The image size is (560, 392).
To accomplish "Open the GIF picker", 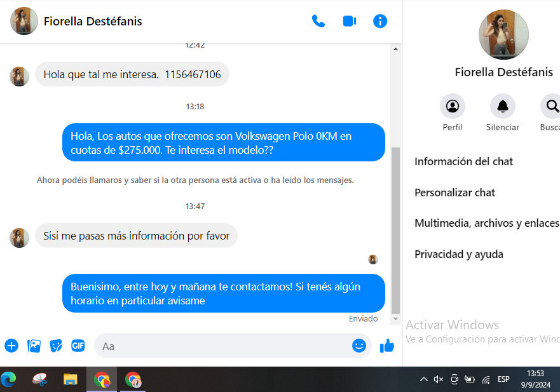I will [78, 346].
